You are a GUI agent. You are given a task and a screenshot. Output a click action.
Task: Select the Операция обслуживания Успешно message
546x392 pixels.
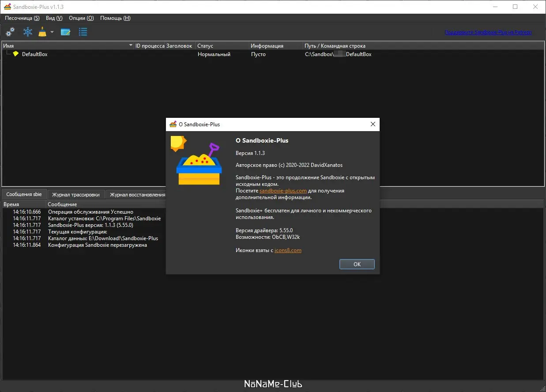(x=90, y=212)
